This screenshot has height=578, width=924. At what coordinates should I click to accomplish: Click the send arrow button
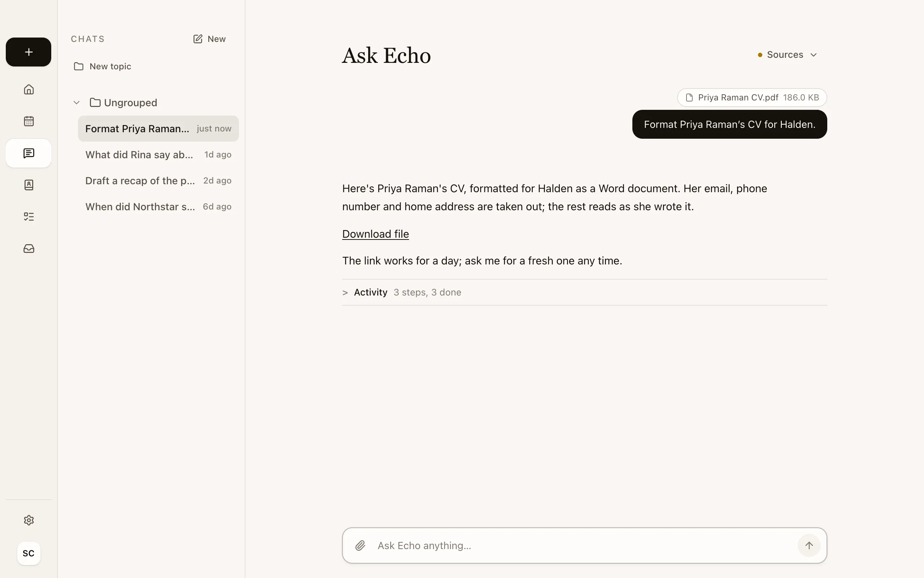809,545
